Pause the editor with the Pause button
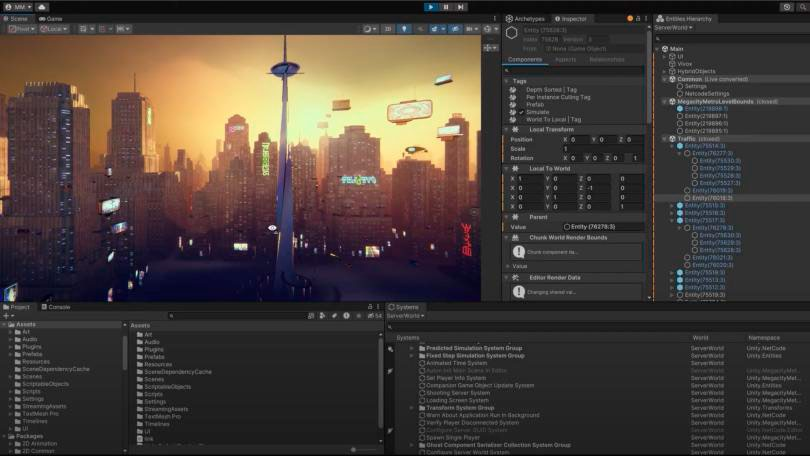Screen dimensions: 810x456 point(446,7)
